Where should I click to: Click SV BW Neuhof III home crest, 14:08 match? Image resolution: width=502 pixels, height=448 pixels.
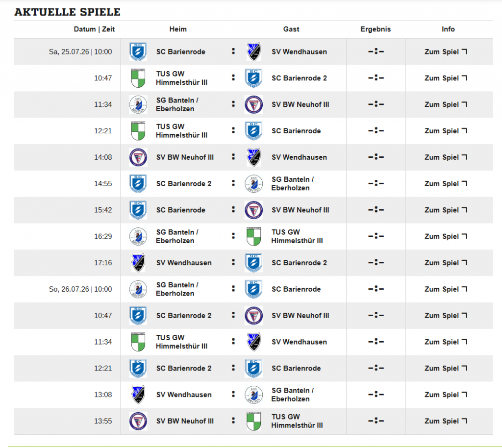tap(138, 157)
